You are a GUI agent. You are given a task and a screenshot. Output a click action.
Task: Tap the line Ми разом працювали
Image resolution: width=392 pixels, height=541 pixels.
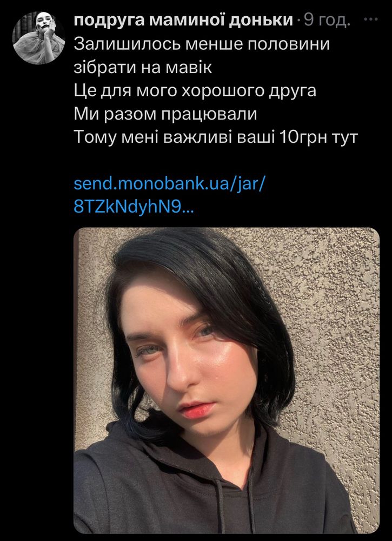coord(165,115)
